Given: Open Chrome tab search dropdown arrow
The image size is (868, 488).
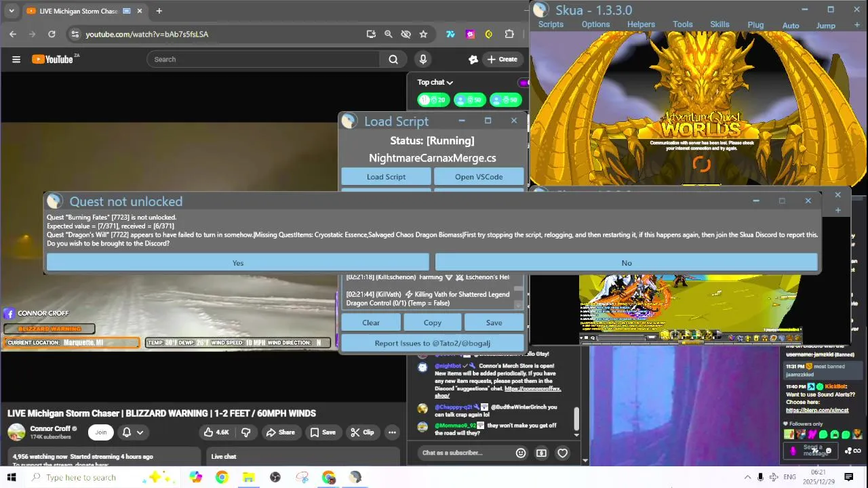Looking at the screenshot, I should 12,11.
